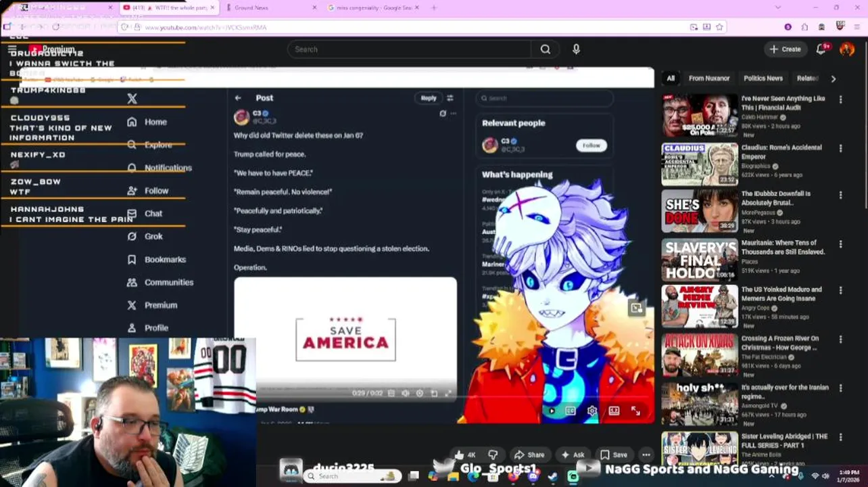Like the video with 4K likes
The height and width of the screenshot is (487, 868).
coord(466,455)
